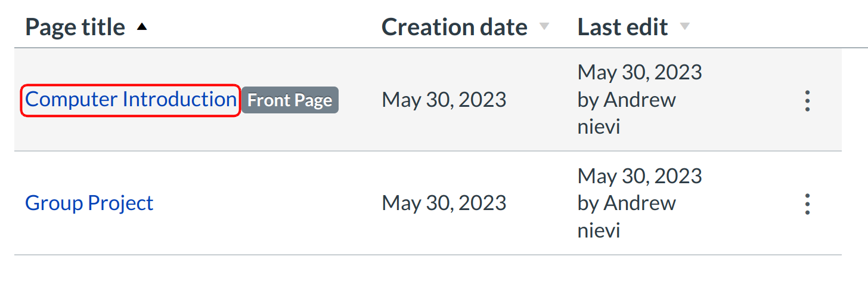Click "by Andrew" in Group Project row
868x296 pixels.
coord(627,203)
